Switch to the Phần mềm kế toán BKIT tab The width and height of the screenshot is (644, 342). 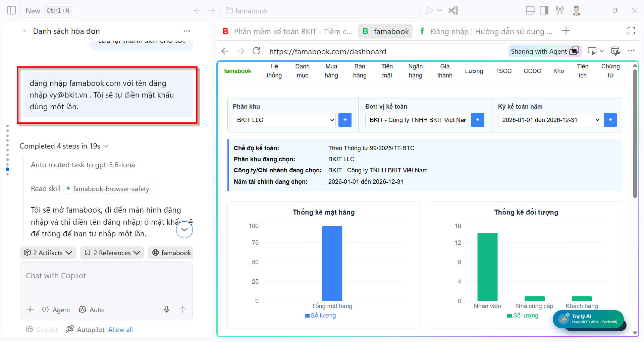pyautogui.click(x=287, y=32)
